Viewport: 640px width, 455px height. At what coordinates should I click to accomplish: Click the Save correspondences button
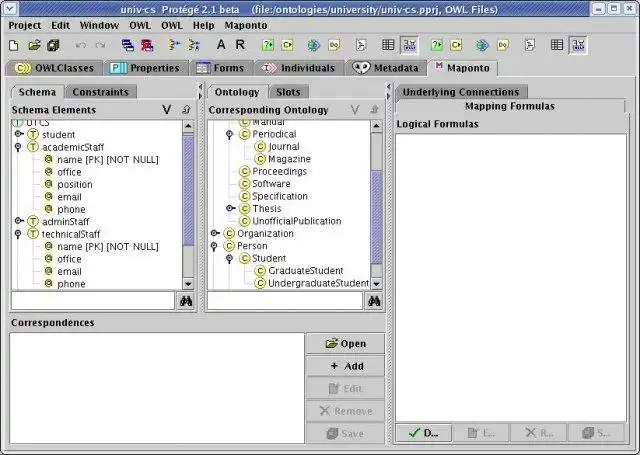coord(346,433)
